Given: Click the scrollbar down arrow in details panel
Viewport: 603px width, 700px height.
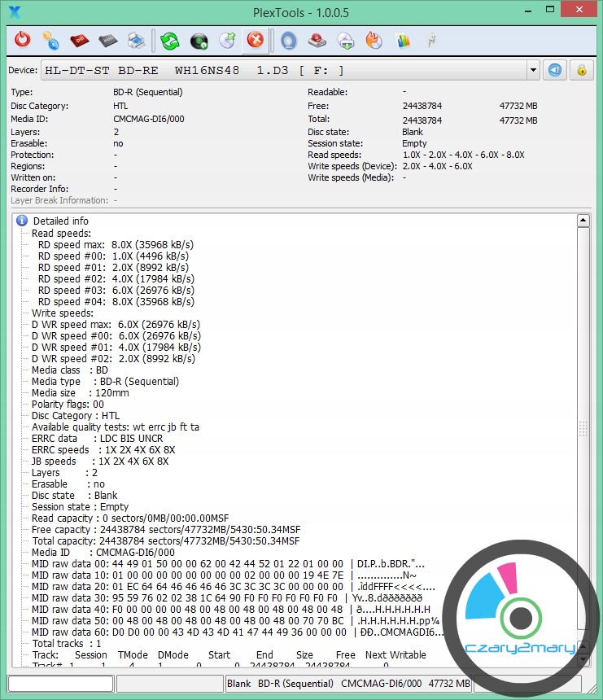Looking at the screenshot, I should (583, 661).
